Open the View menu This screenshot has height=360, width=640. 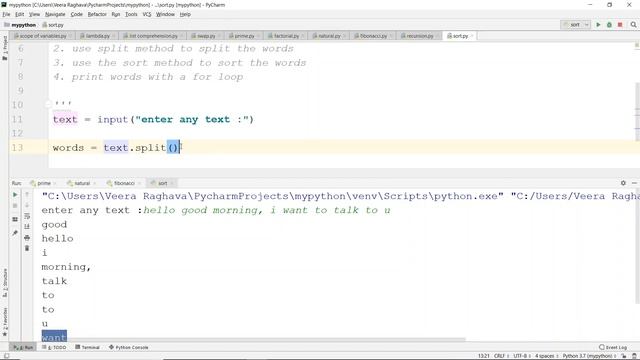point(34,14)
